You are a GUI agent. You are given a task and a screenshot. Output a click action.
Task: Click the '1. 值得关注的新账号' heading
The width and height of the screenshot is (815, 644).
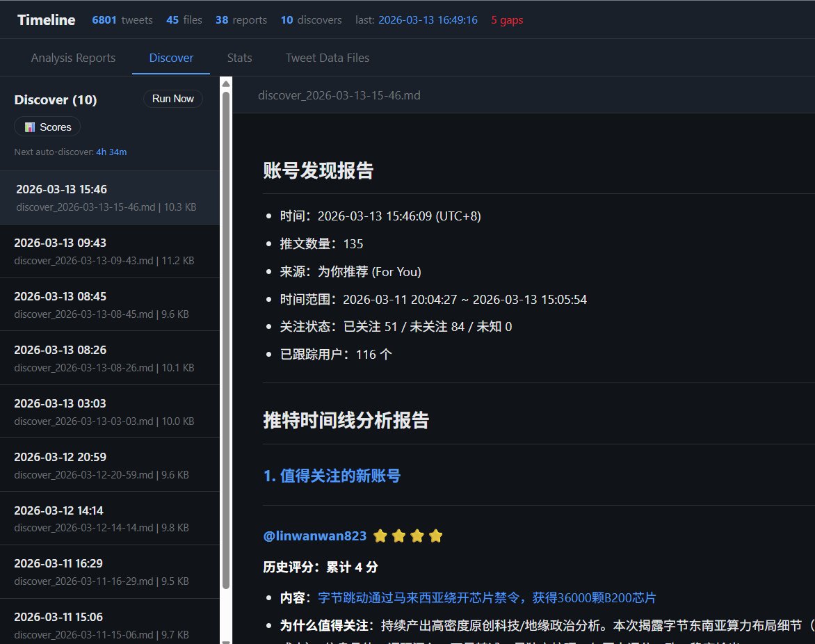(332, 476)
